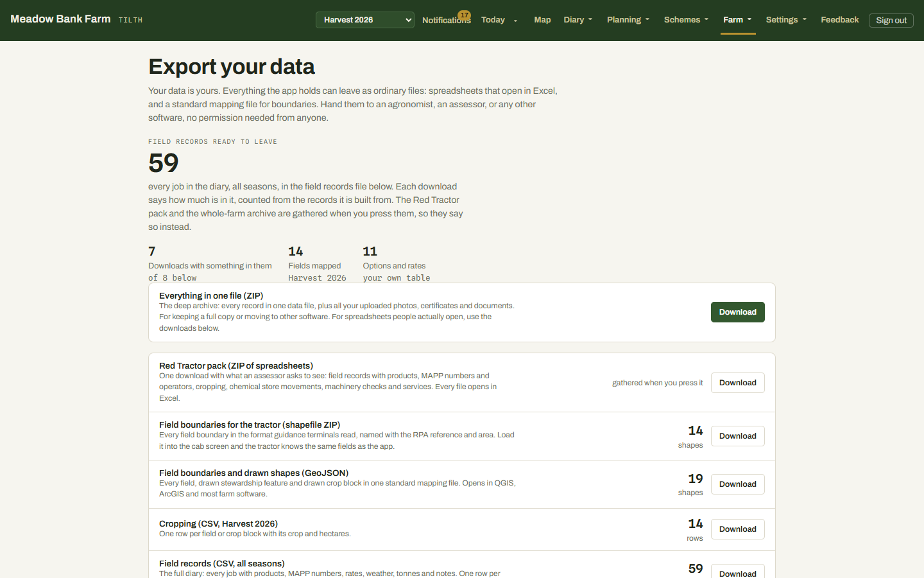Go to the Map page

point(542,20)
